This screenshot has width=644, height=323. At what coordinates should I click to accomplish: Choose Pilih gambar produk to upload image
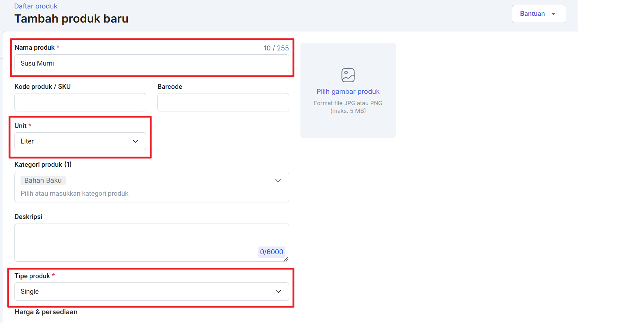coord(348,92)
